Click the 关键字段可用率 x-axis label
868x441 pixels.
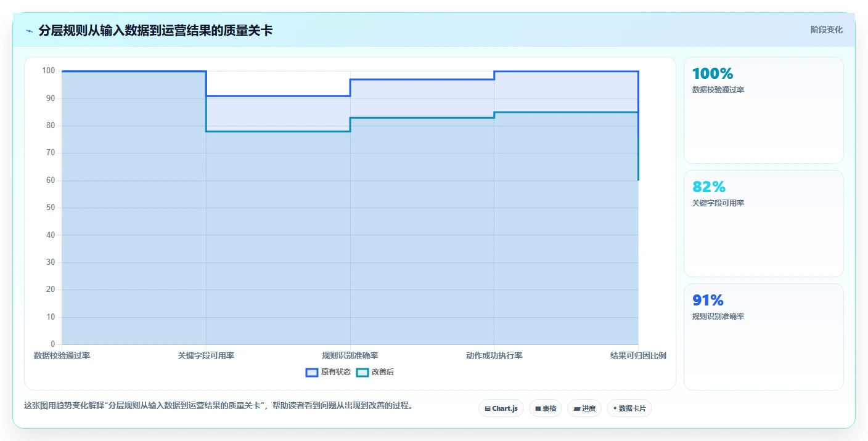(206, 355)
